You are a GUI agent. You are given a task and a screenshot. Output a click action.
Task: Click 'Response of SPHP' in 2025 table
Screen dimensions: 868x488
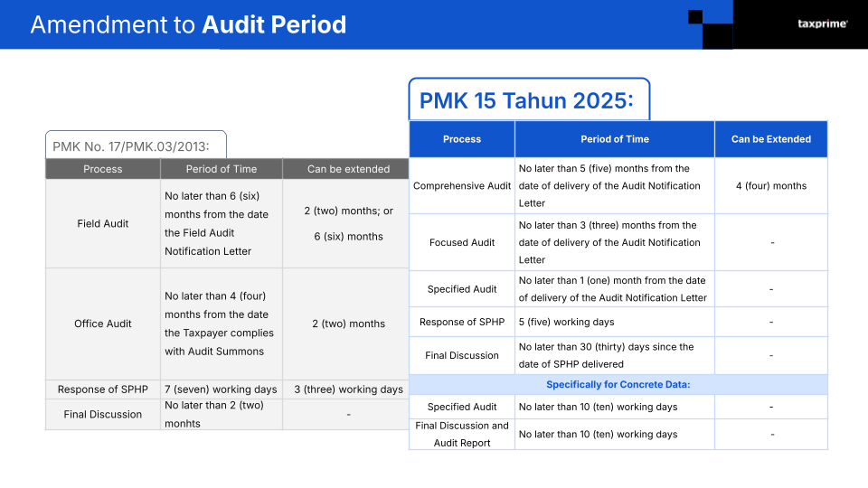point(462,322)
